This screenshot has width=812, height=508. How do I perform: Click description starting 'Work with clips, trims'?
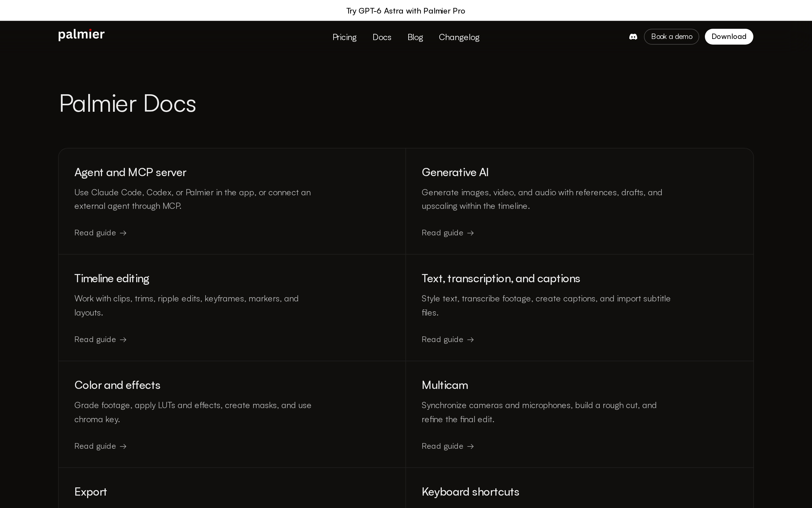pos(187,306)
